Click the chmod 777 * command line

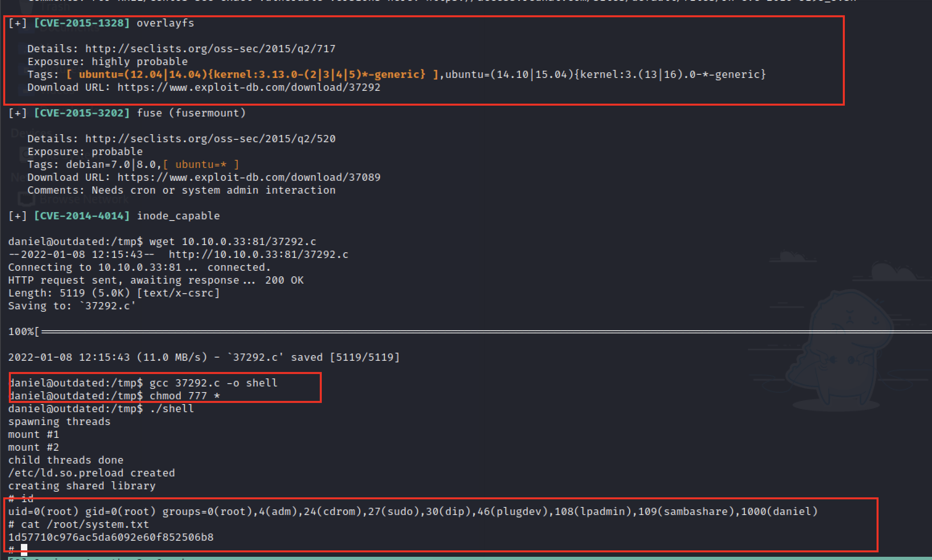(184, 396)
